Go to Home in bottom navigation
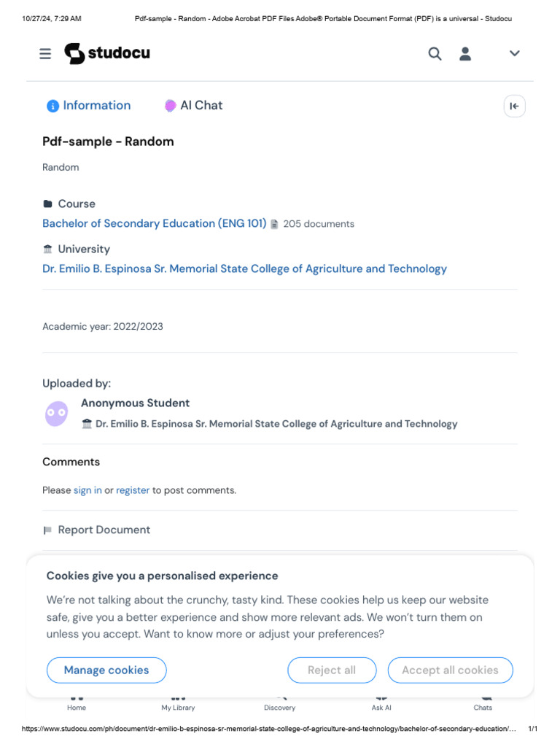Viewport: 560px width, 747px height. point(77,705)
